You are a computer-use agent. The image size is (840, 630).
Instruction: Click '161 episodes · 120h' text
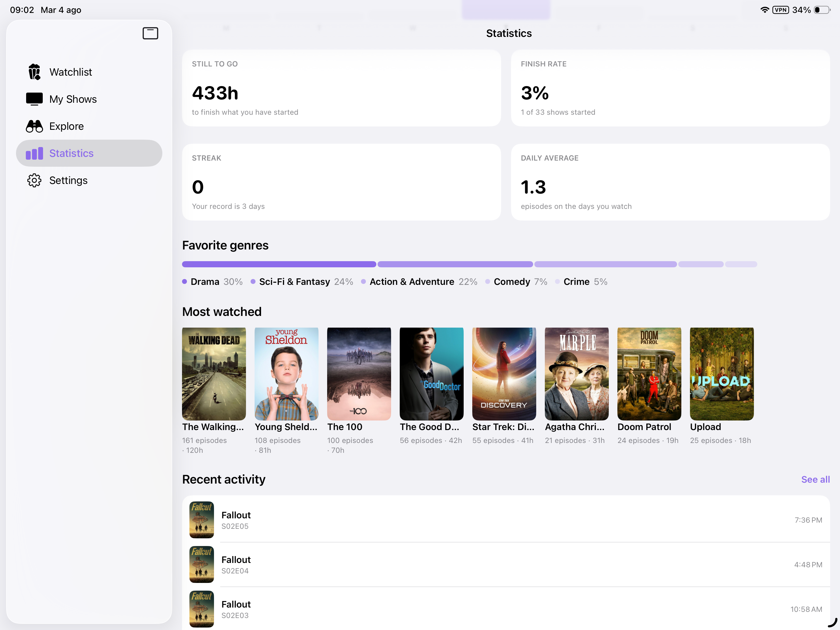pyautogui.click(x=204, y=445)
